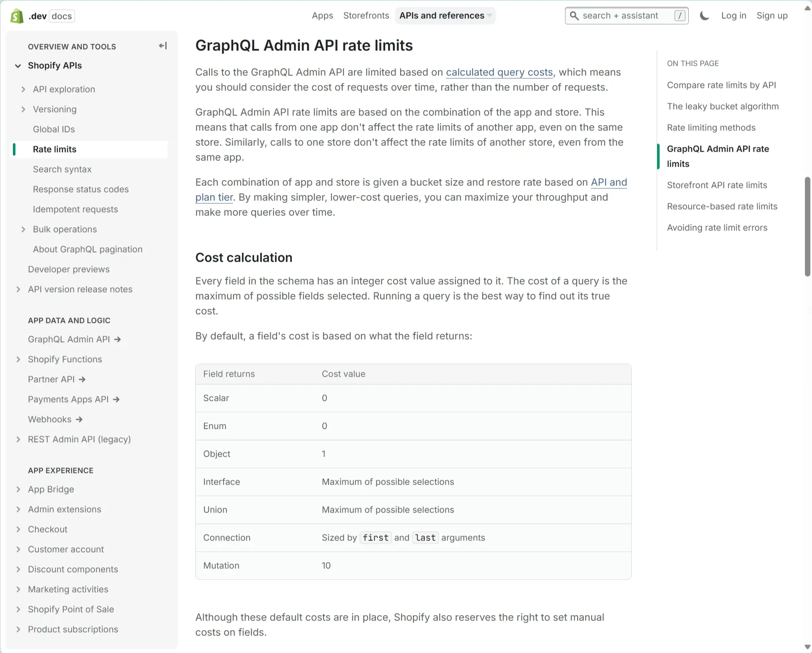Open APIs and references dropdown menu
Viewport: 812px width, 653px height.
(445, 16)
